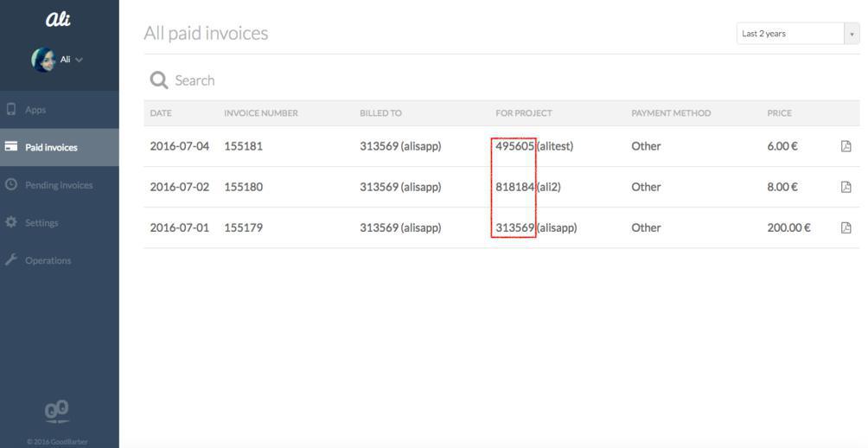Click the GoodBarber mascot logo
The width and height of the screenshot is (868, 448).
[x=57, y=411]
